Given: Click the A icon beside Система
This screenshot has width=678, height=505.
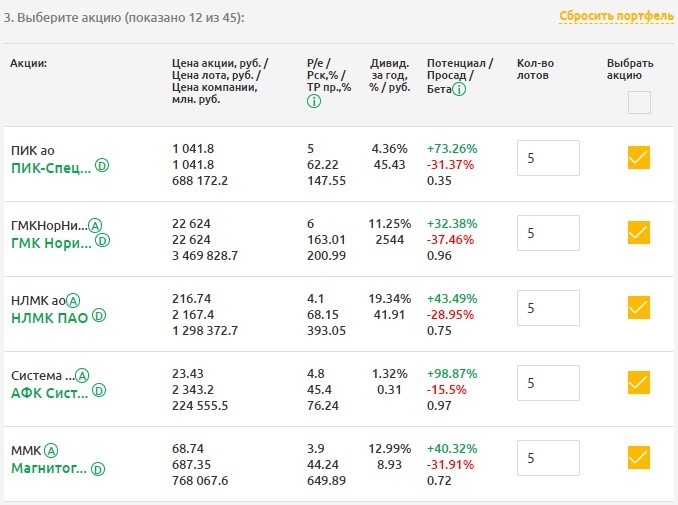Looking at the screenshot, I should (82, 376).
